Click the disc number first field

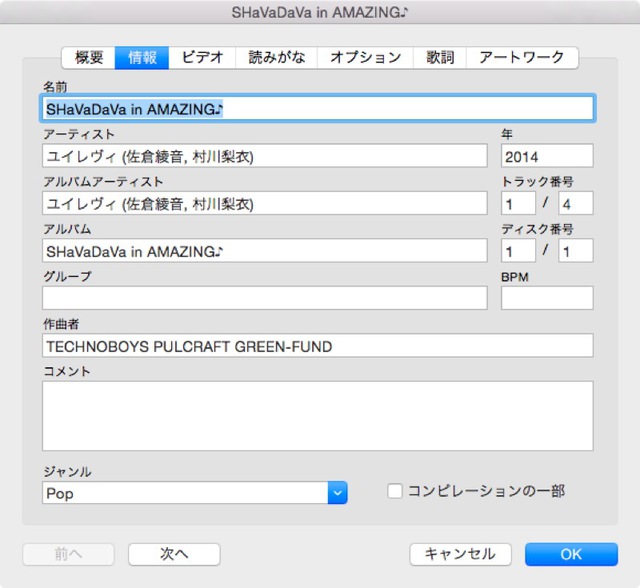click(x=518, y=251)
